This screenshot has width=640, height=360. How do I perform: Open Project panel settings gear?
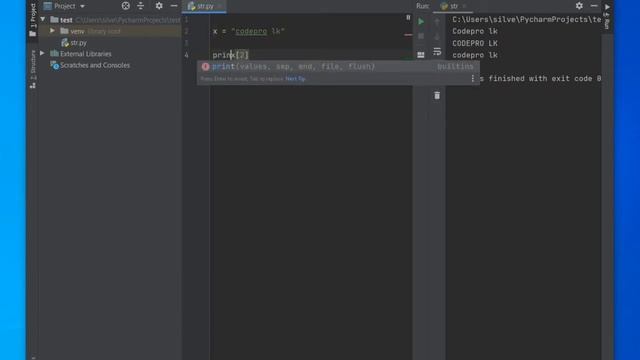[x=159, y=6]
